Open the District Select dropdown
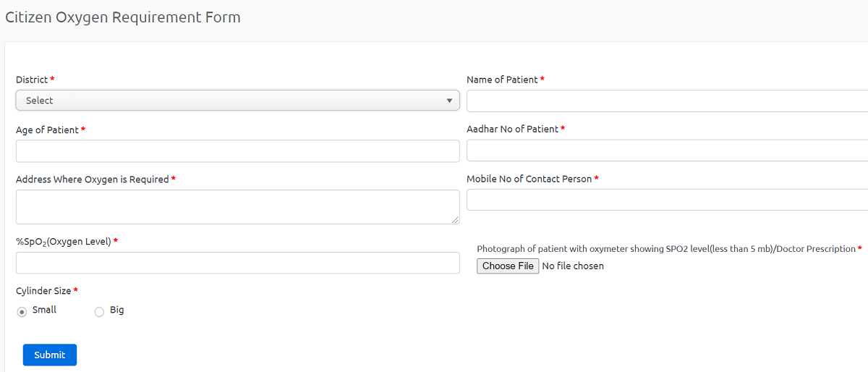This screenshot has width=868, height=372. click(237, 101)
